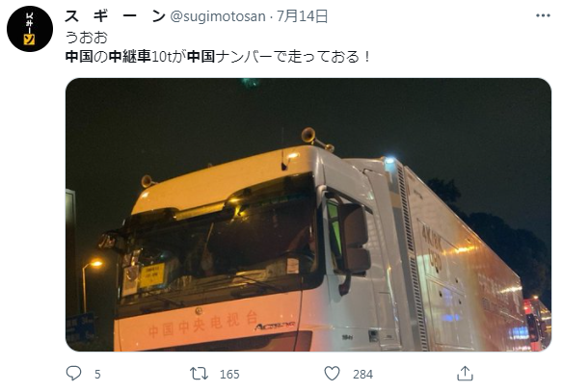The width and height of the screenshot is (562, 392).
Task: Open the round black profile avatar
Action: [x=30, y=29]
